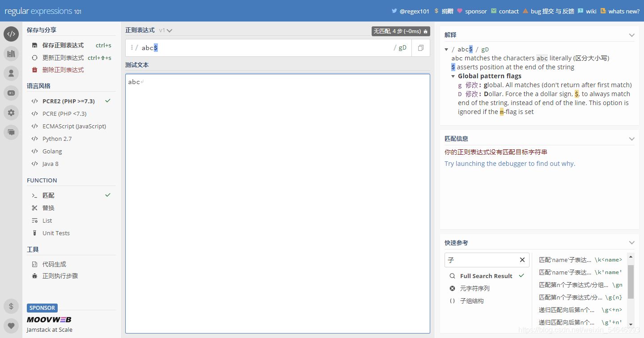Select the 匹配 match function
Image resolution: width=644 pixels, height=338 pixels.
coord(71,195)
